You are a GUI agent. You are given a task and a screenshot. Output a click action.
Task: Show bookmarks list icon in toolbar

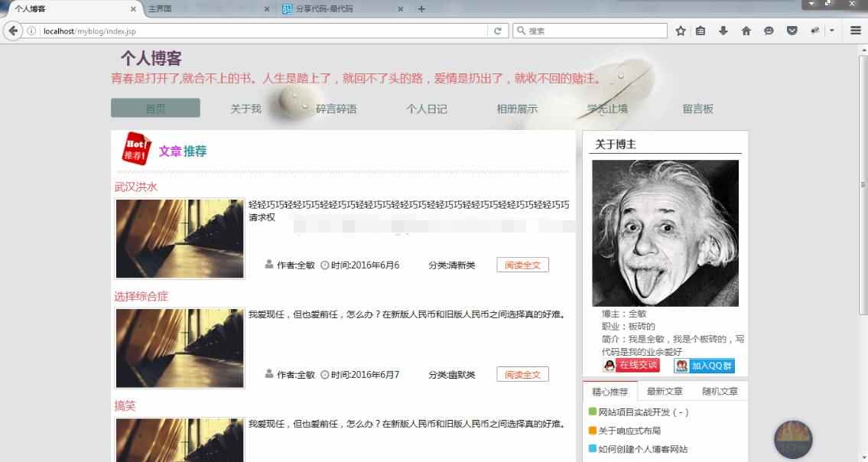pos(701,31)
